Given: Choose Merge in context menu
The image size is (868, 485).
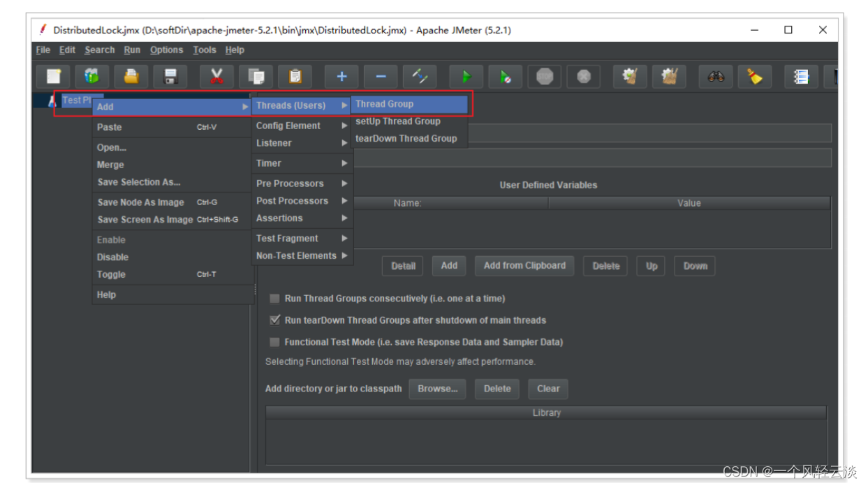Looking at the screenshot, I should click(172, 165).
